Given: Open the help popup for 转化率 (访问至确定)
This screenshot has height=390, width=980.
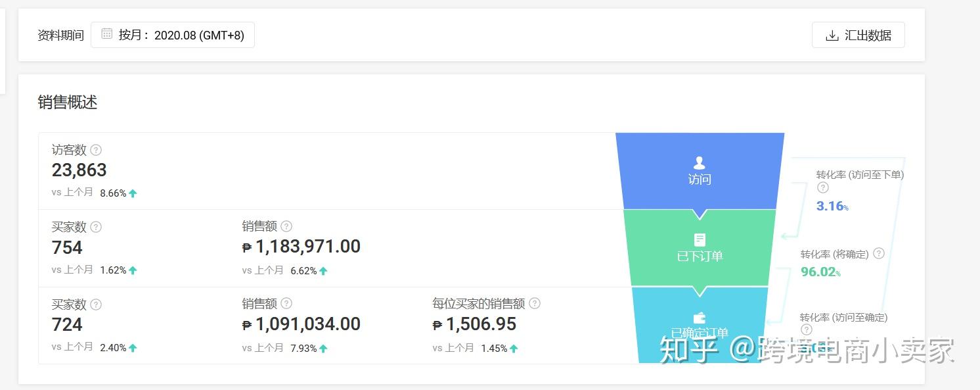Looking at the screenshot, I should pos(806,329).
